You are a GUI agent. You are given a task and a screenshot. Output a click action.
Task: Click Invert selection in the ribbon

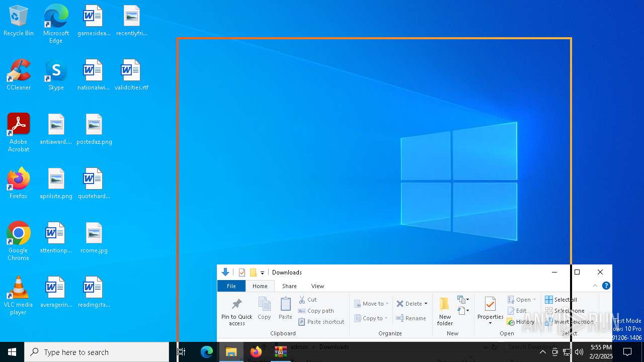(569, 322)
